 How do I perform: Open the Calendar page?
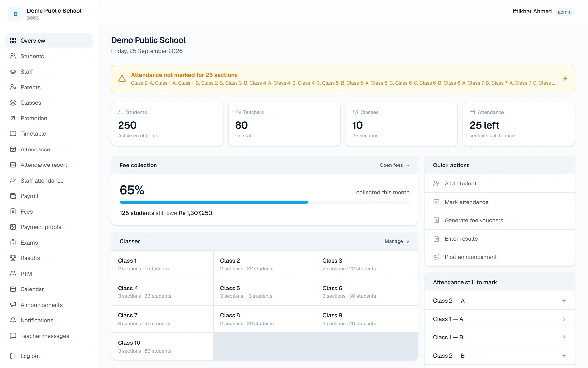(x=49, y=289)
